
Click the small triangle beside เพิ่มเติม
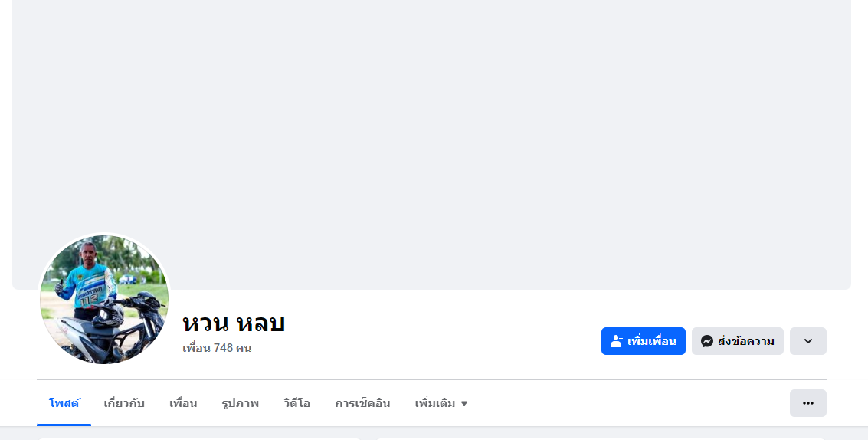[x=464, y=403]
